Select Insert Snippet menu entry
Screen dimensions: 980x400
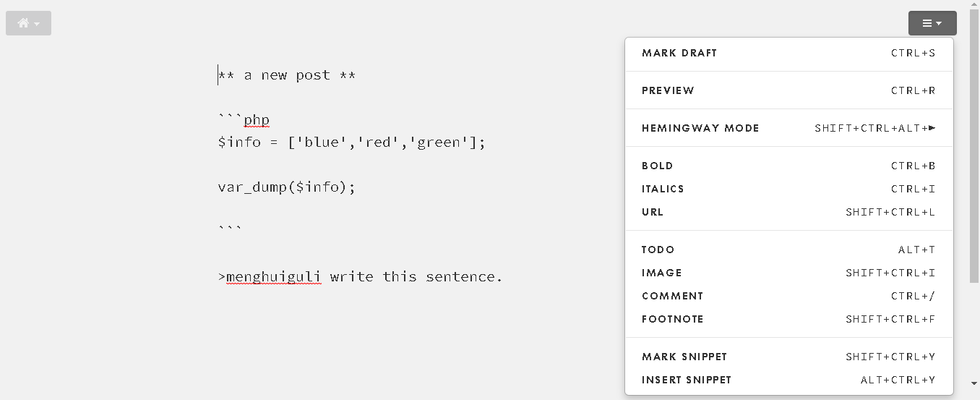tap(788, 380)
